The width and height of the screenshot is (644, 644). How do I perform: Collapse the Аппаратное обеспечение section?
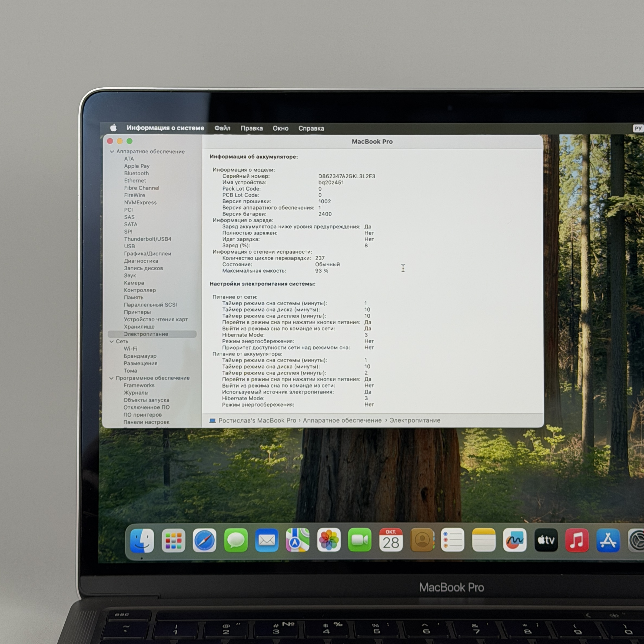[112, 152]
